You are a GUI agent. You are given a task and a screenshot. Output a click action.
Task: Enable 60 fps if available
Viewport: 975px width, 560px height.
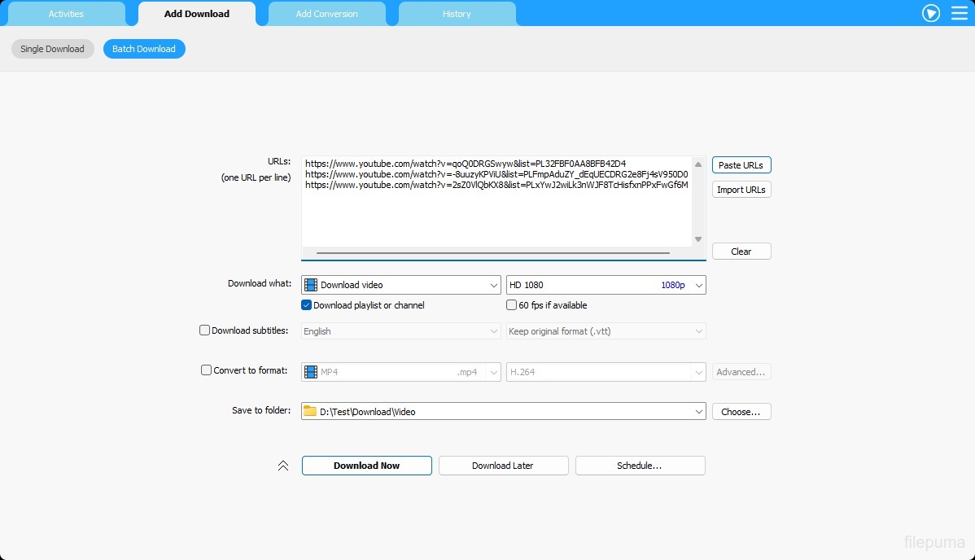pos(512,305)
